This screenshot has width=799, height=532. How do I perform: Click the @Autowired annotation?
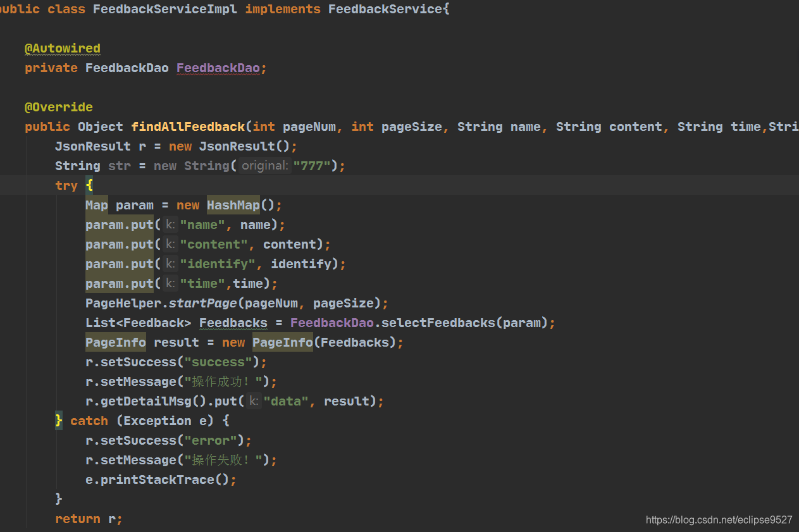(x=63, y=48)
